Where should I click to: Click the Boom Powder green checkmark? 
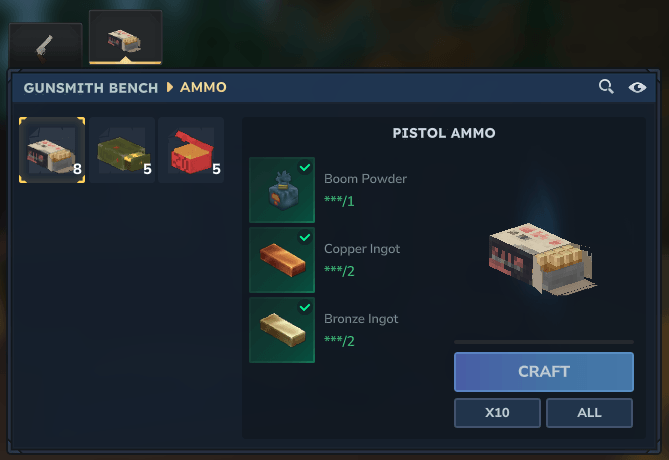pos(305,167)
